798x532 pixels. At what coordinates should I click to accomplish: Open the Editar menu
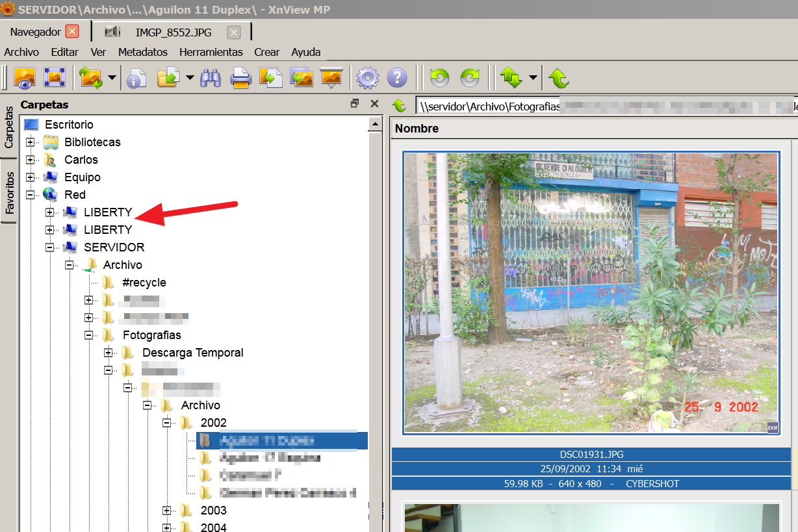click(x=64, y=52)
